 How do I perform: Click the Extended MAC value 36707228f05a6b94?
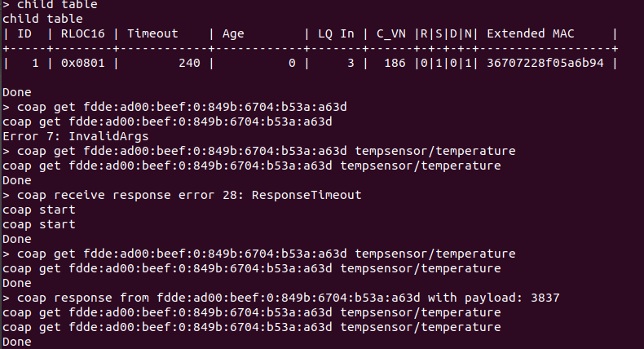tap(545, 63)
